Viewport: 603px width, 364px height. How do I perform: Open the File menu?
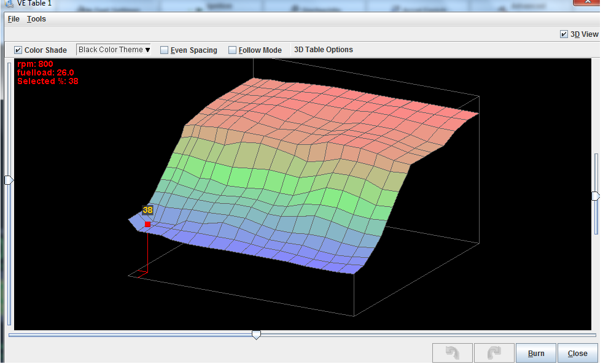[14, 19]
